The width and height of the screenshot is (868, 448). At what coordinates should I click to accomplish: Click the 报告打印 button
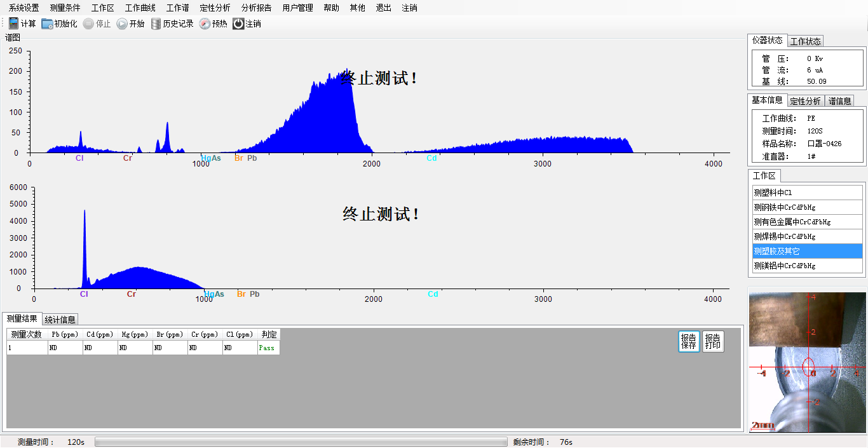pyautogui.click(x=713, y=341)
